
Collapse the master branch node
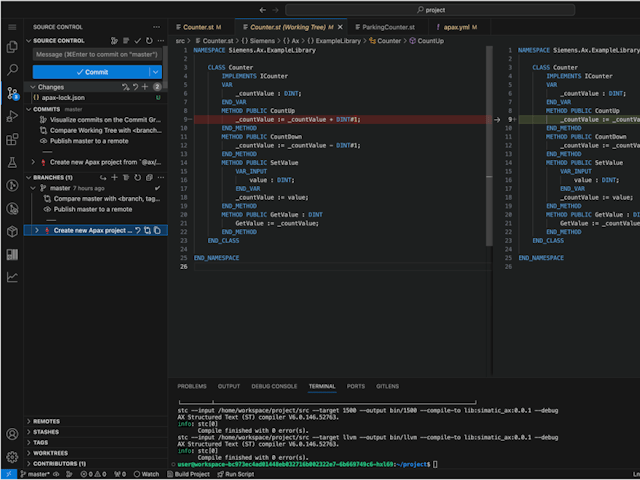point(33,188)
